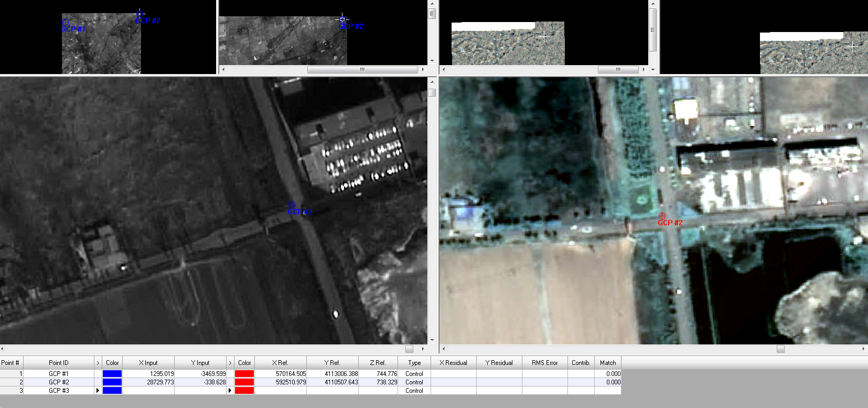Image resolution: width=868 pixels, height=408 pixels.
Task: Click the row arrow before GCP #3's red swatch
Action: [230, 391]
